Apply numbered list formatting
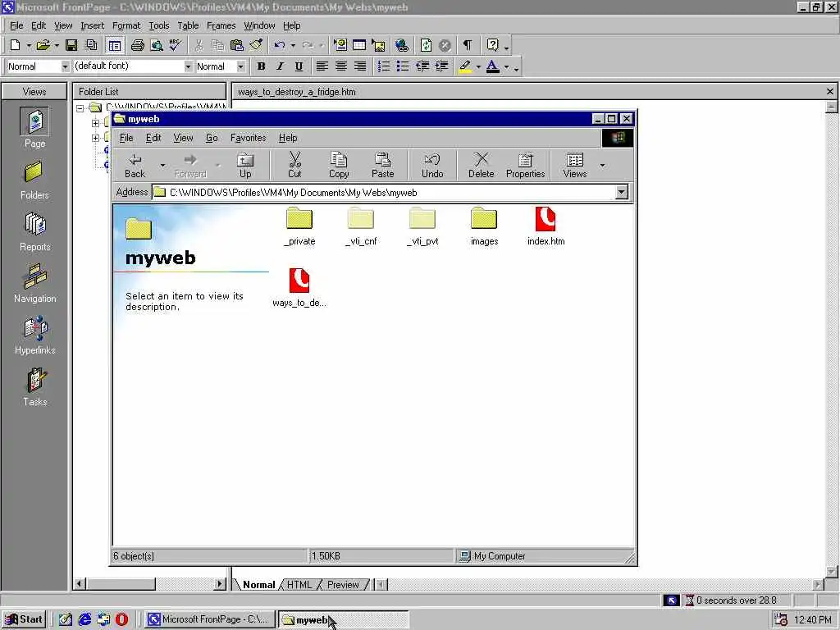Viewport: 840px width, 630px height. point(384,66)
